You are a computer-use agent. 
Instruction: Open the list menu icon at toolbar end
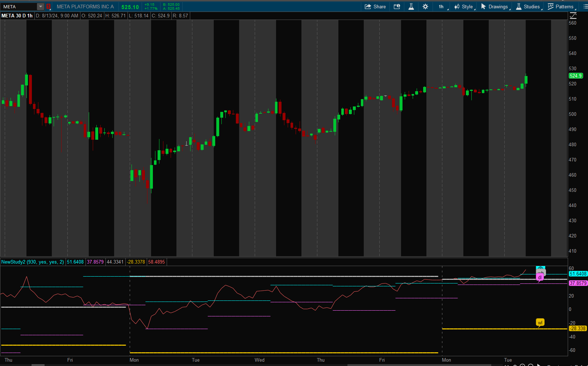(x=585, y=7)
